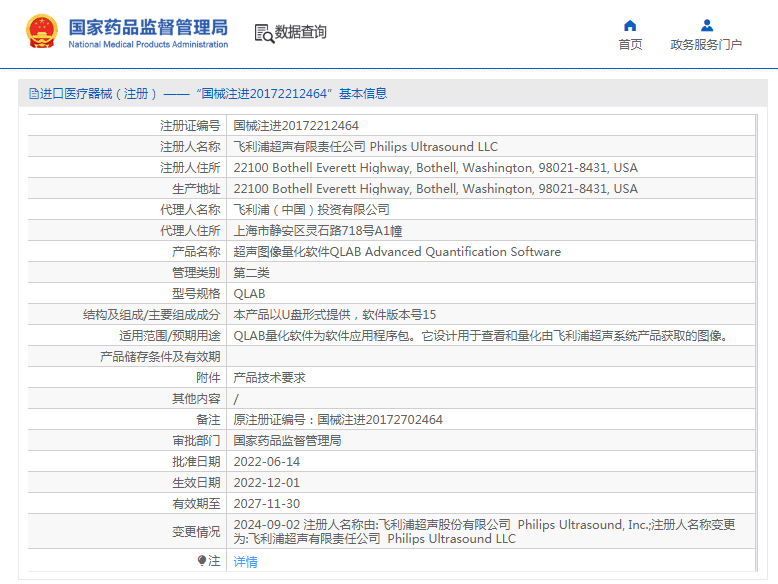Select registration number 国械注进20172212464 cell
The height and width of the screenshot is (584, 778).
point(296,126)
